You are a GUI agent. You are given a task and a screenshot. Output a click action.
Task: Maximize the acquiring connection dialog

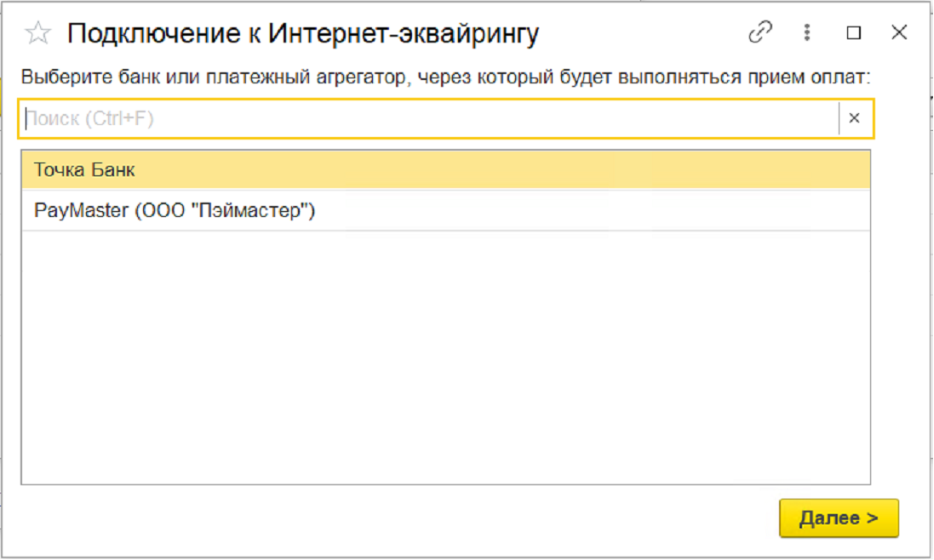[853, 33]
